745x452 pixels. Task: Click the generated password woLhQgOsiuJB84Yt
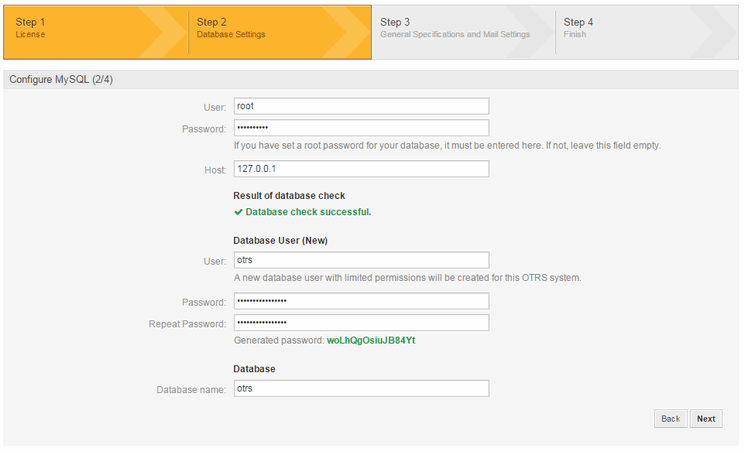pyautogui.click(x=371, y=340)
